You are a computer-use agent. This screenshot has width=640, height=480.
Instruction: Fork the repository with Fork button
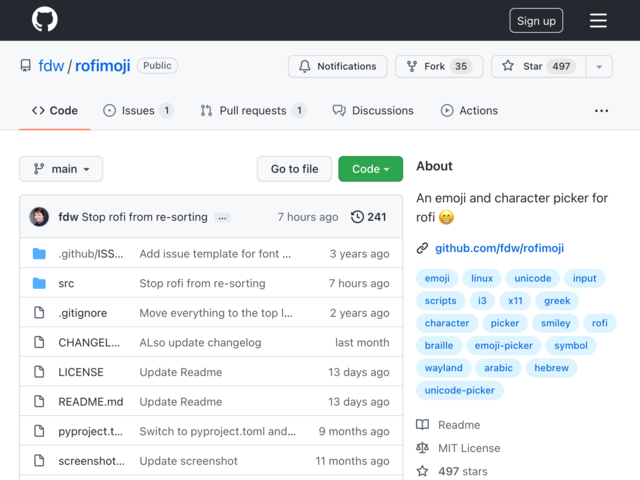[x=439, y=66]
